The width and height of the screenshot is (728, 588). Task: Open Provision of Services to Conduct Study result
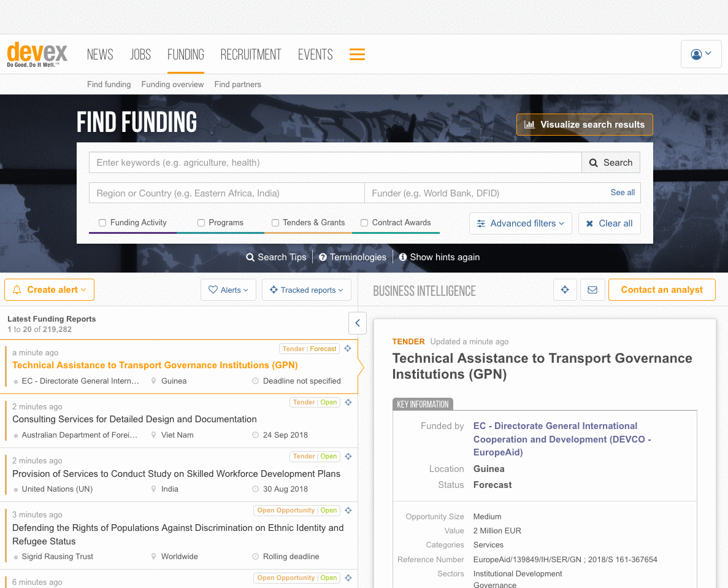177,474
